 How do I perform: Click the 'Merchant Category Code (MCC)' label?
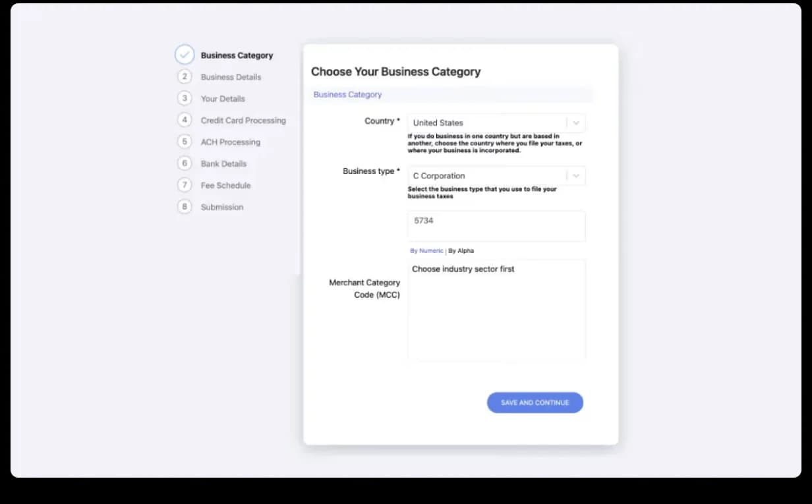coord(364,289)
